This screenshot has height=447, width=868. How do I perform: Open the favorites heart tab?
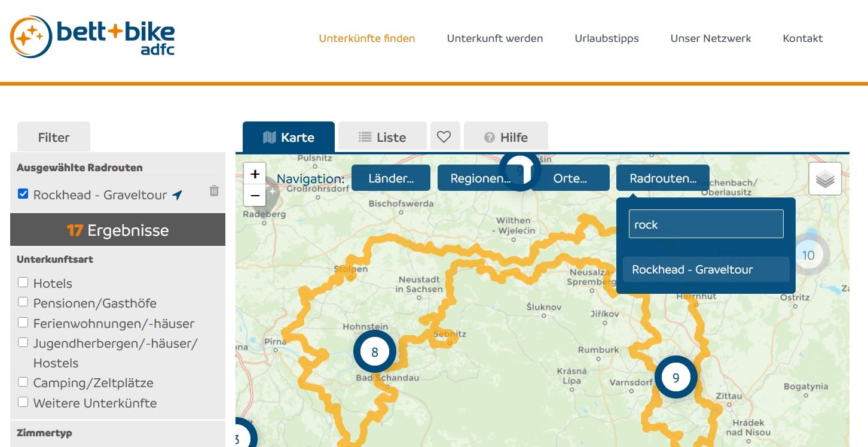coord(444,137)
